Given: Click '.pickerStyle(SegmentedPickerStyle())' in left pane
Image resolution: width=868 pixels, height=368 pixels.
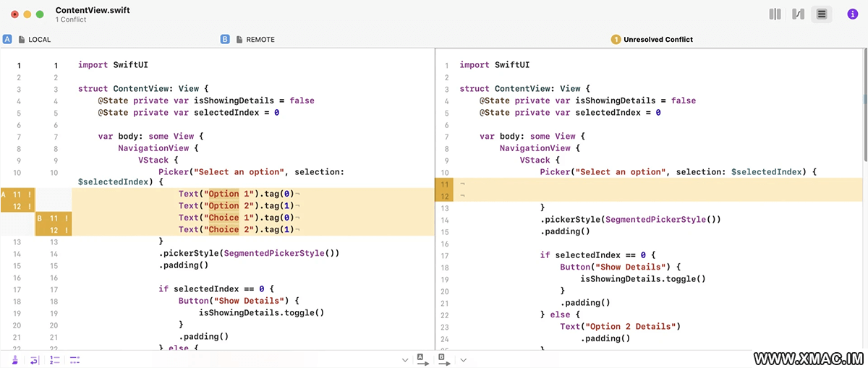Looking at the screenshot, I should point(249,253).
